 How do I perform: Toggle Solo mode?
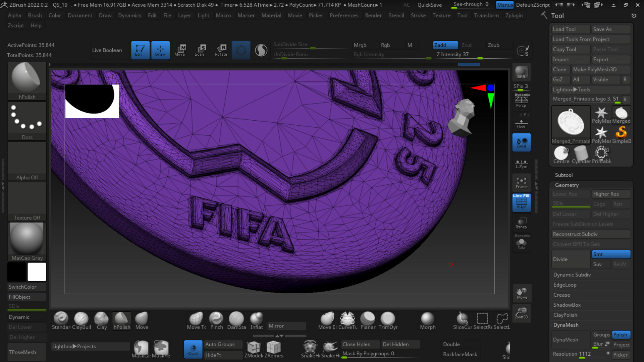click(521, 242)
